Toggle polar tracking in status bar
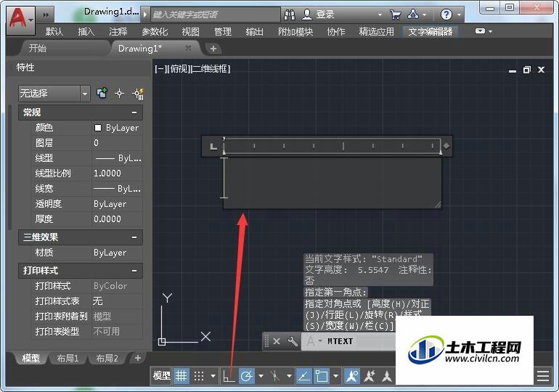The width and height of the screenshot is (559, 392). (x=247, y=376)
